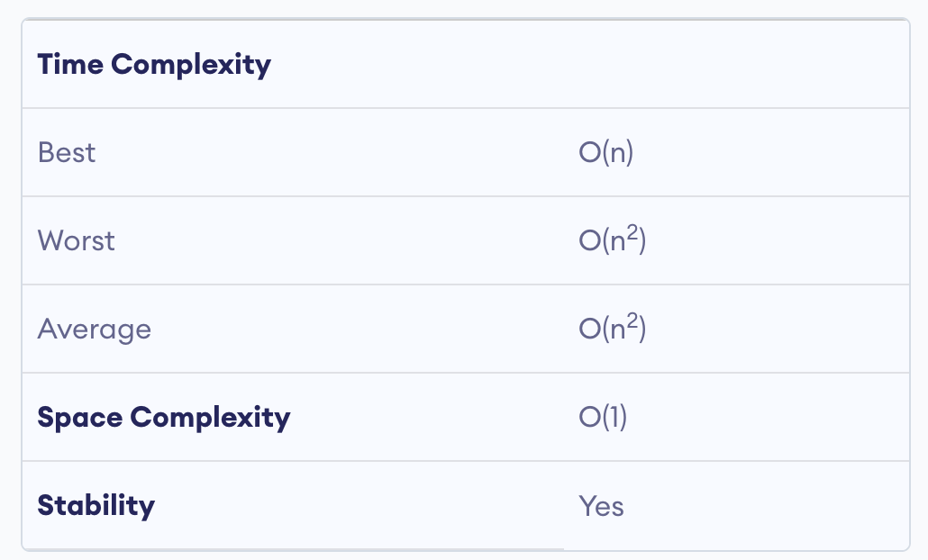Viewport: 928px width, 560px height.
Task: Select the Yes value for Stability
Action: [601, 505]
